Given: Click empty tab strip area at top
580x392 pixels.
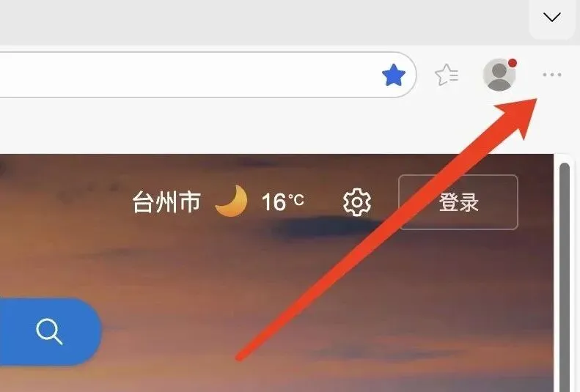Looking at the screenshot, I should 259,22.
